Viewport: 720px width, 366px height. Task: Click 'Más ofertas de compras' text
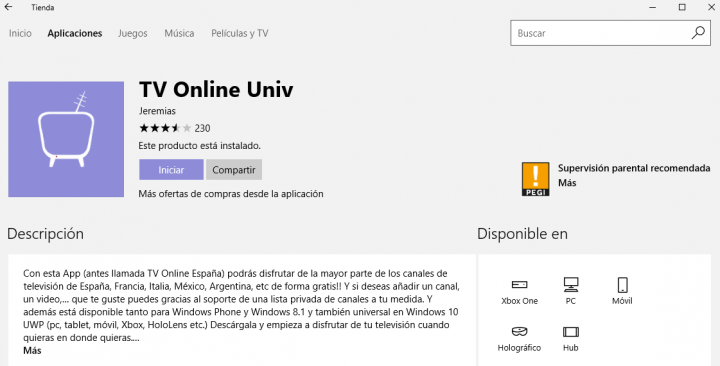(231, 194)
